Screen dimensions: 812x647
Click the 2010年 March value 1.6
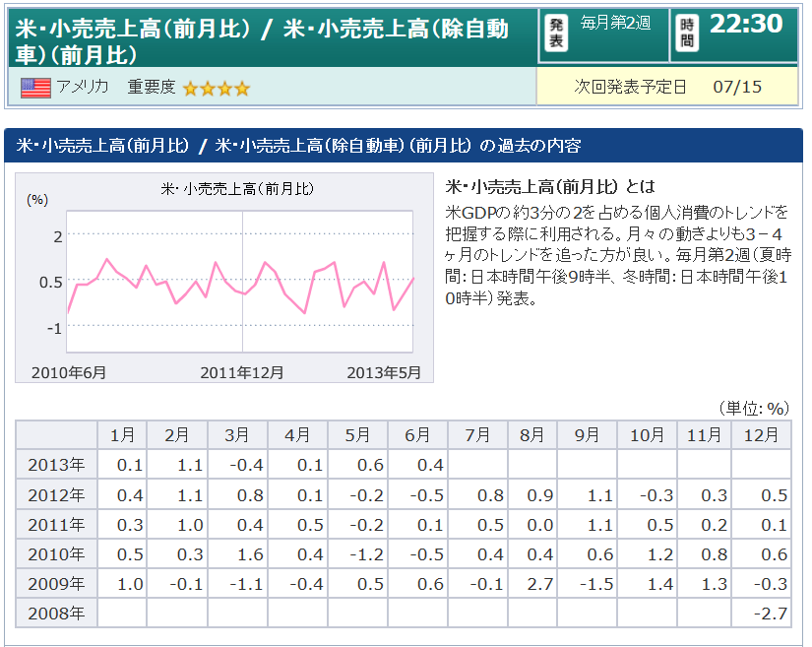(x=250, y=554)
